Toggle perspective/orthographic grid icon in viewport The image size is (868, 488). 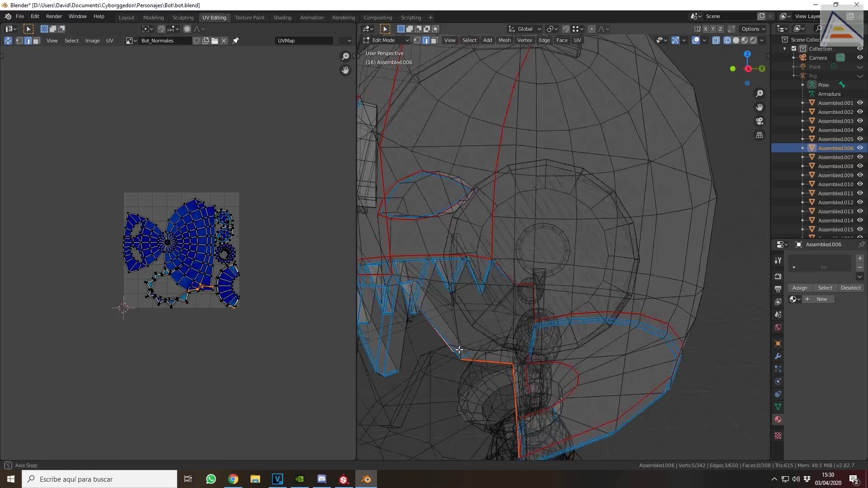click(759, 135)
